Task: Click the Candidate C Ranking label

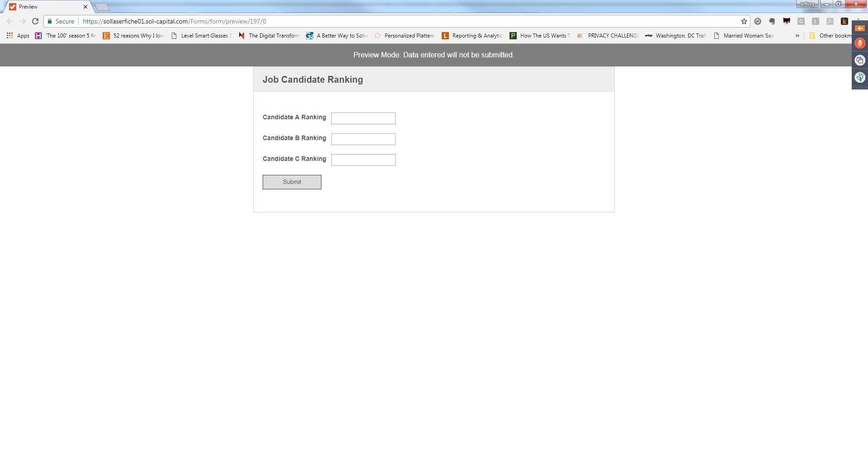Action: click(294, 159)
